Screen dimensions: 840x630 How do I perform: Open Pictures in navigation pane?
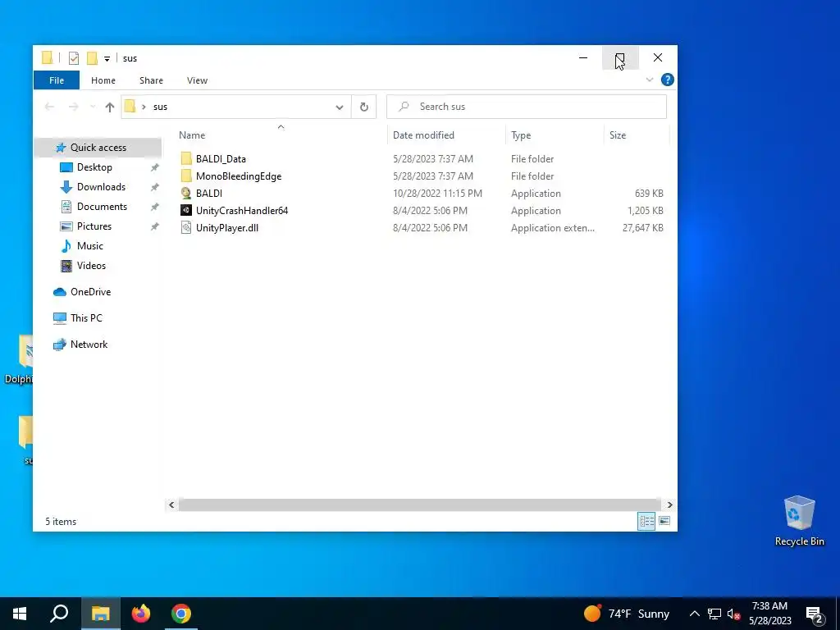pos(94,226)
